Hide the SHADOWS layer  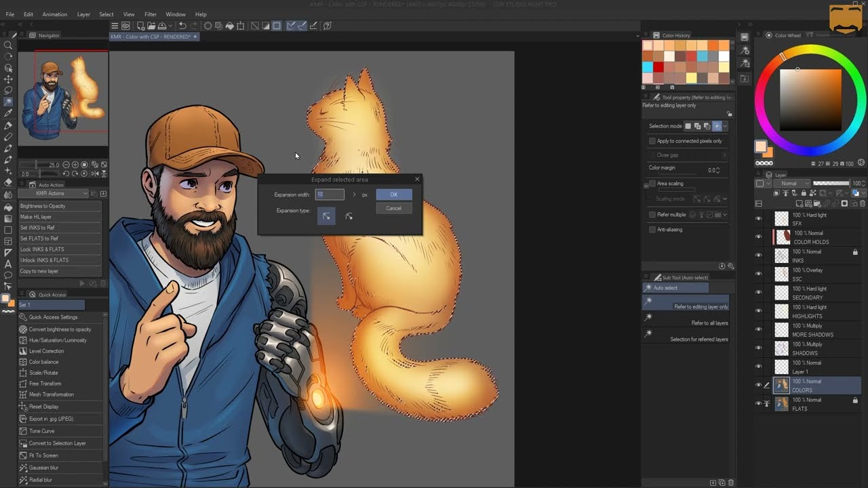(x=759, y=348)
